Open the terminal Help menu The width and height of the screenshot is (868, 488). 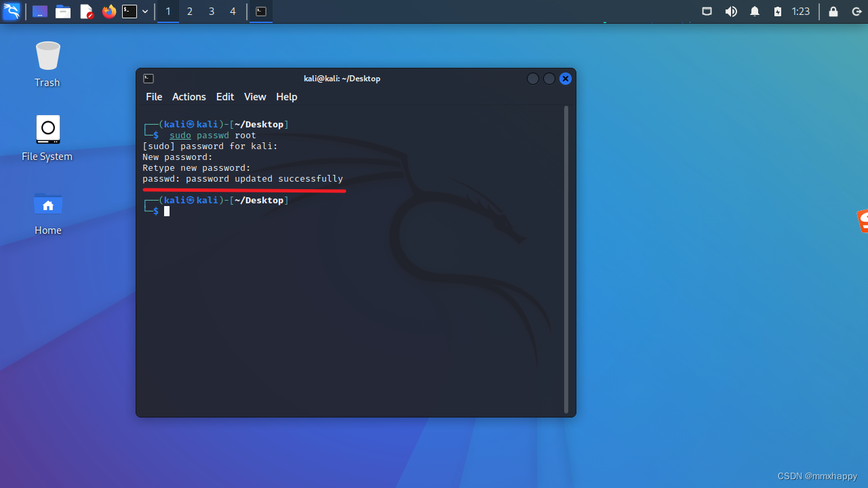click(x=286, y=97)
